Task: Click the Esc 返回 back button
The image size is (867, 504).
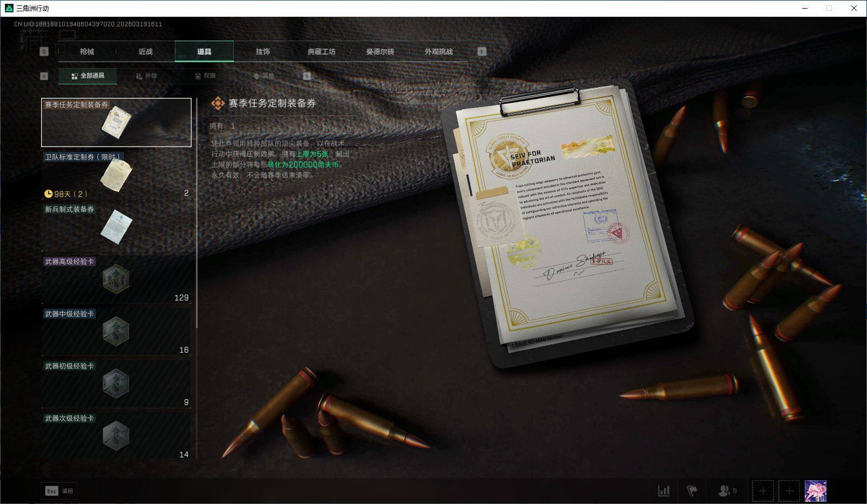Action: coord(60,490)
